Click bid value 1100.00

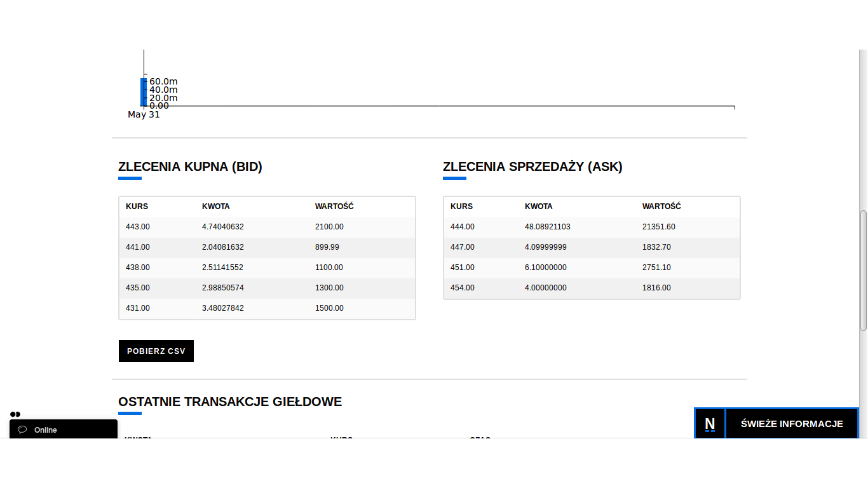pos(329,268)
